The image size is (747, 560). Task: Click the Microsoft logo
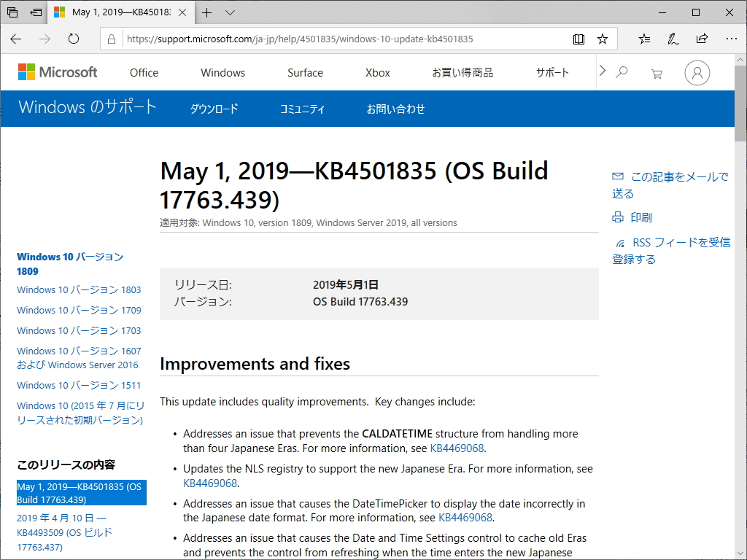[57, 72]
